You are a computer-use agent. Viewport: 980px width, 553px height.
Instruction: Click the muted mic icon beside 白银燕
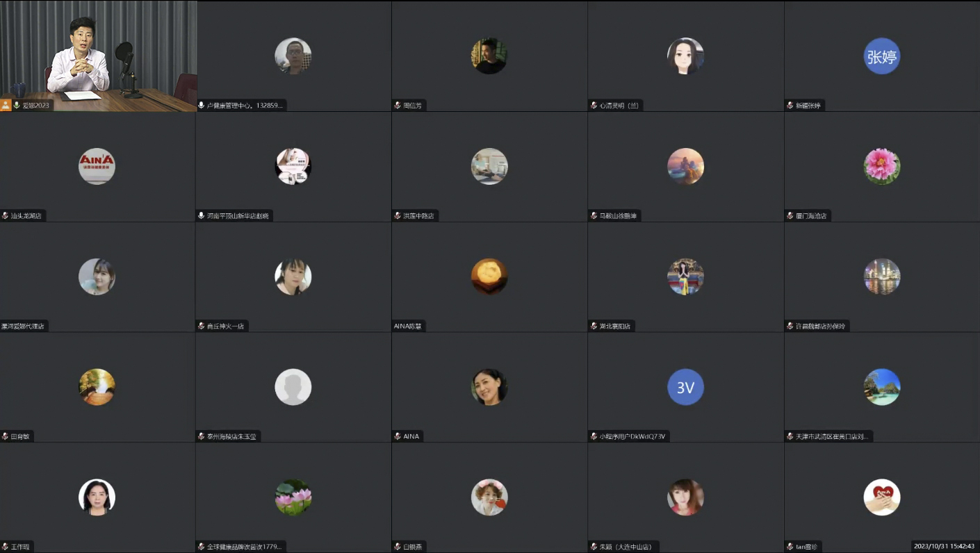pyautogui.click(x=398, y=547)
